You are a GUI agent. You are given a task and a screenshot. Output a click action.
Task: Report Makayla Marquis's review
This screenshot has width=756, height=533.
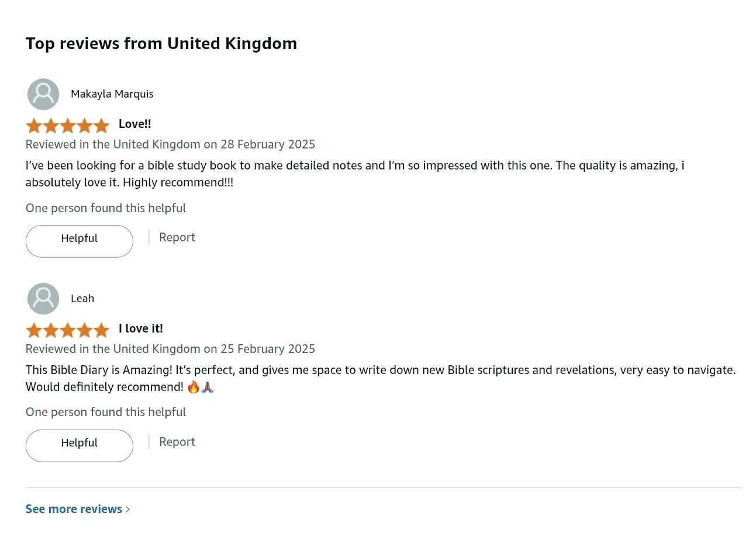pos(177,237)
